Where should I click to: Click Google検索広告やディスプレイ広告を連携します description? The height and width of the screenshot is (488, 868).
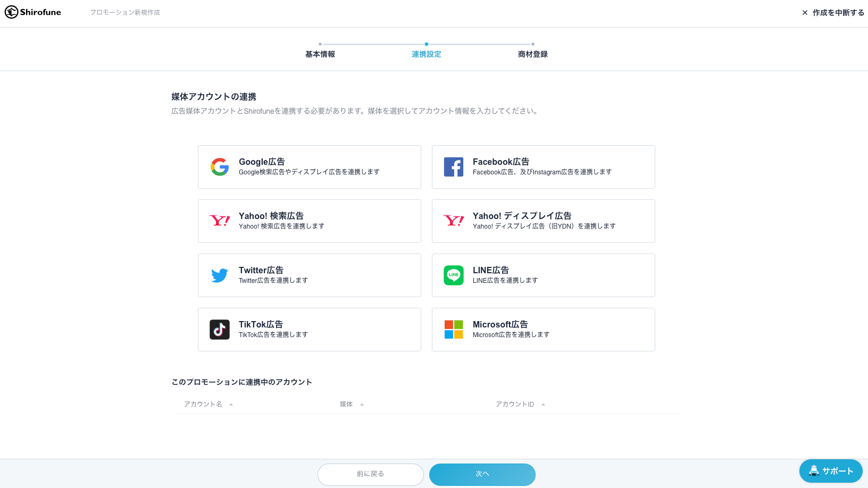tap(309, 172)
